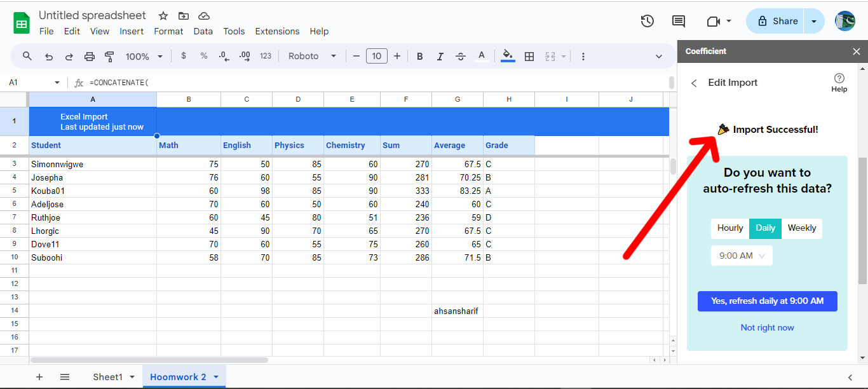
Task: Decrease decimal places
Action: (x=224, y=56)
